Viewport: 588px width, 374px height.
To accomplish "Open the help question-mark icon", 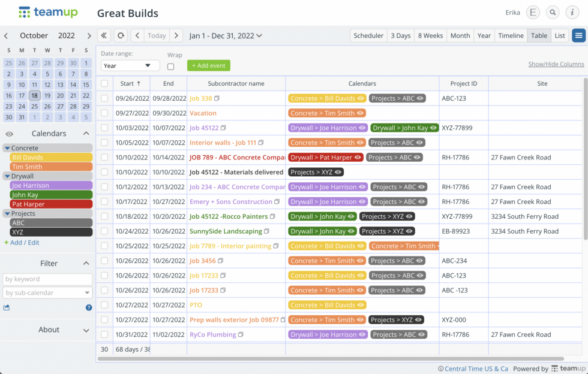I will [x=88, y=307].
